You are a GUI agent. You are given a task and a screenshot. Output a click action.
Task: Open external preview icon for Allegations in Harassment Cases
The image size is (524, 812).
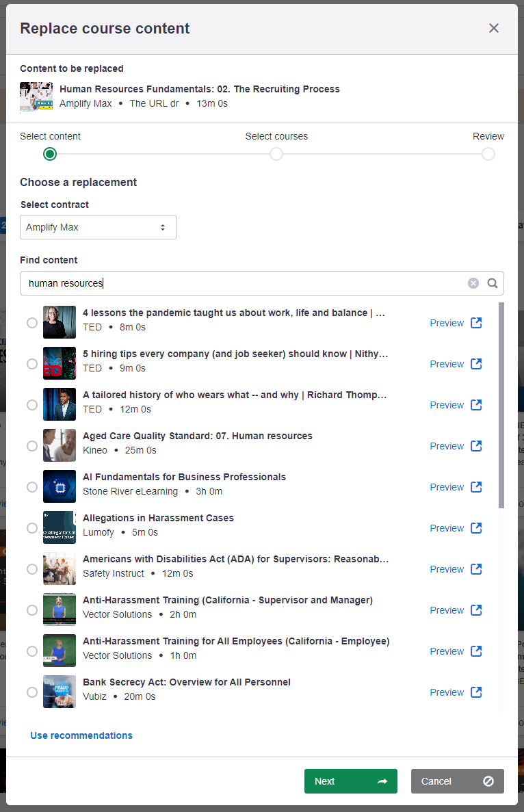coord(476,527)
